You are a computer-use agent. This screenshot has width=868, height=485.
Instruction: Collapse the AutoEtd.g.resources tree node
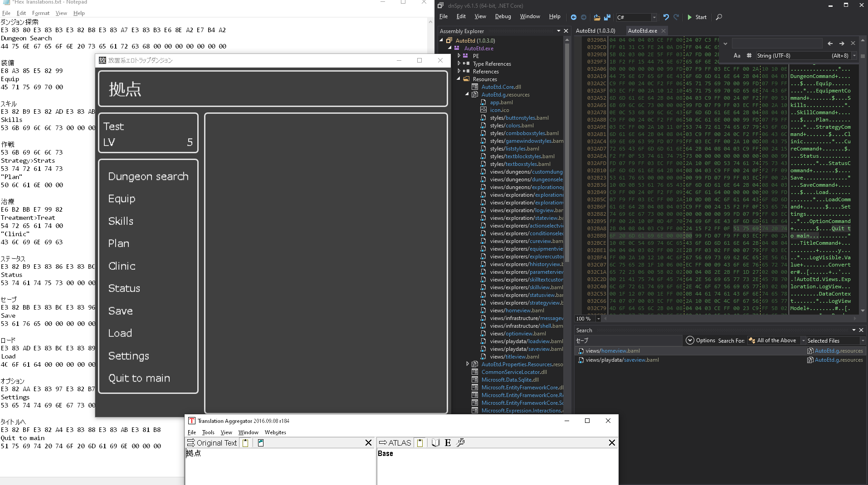pos(467,94)
